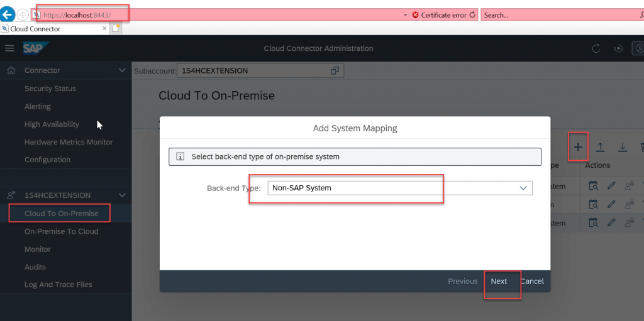The height and width of the screenshot is (321, 644).
Task: Click the refresh icon in the SAP header
Action: pyautogui.click(x=596, y=48)
